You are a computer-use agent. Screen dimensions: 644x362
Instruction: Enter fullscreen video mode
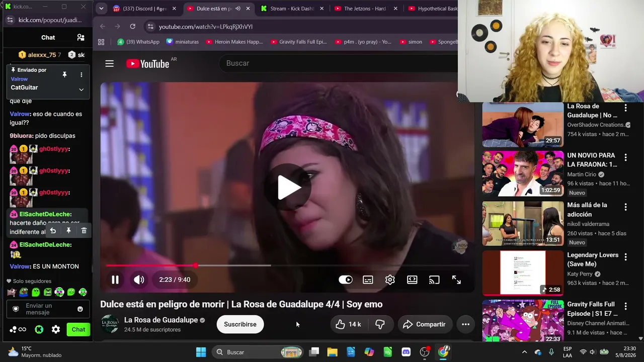456,280
